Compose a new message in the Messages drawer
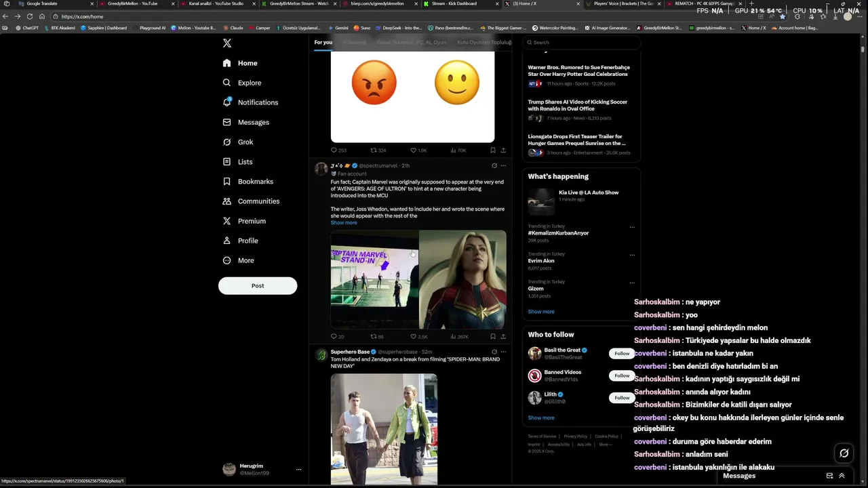This screenshot has width=868, height=488. tap(829, 476)
